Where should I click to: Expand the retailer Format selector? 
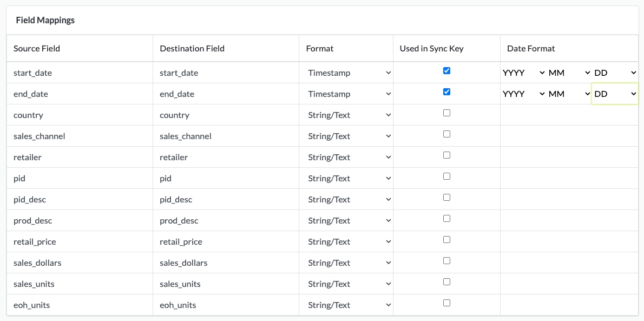[349, 157]
